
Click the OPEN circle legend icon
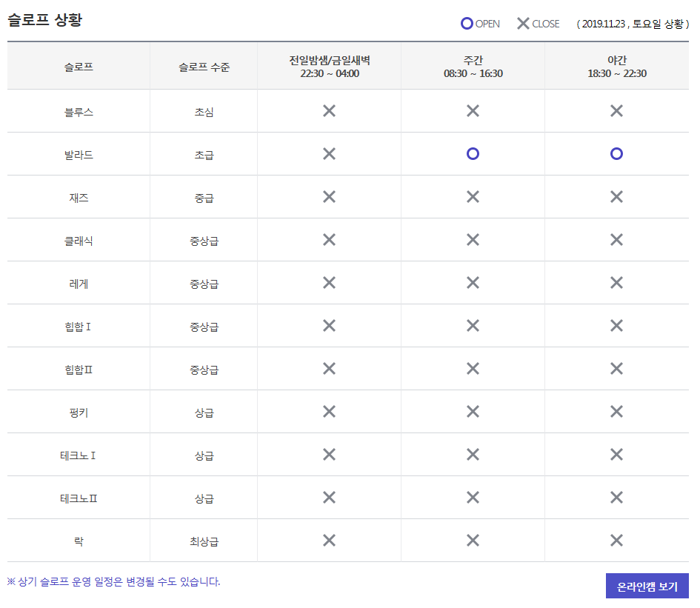pos(467,23)
